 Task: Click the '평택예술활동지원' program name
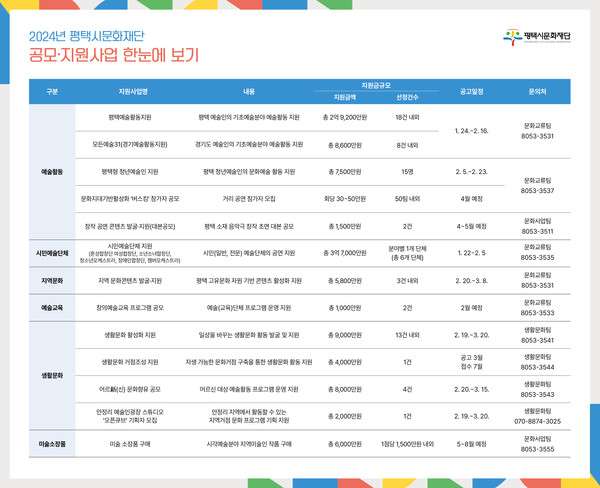pyautogui.click(x=130, y=117)
